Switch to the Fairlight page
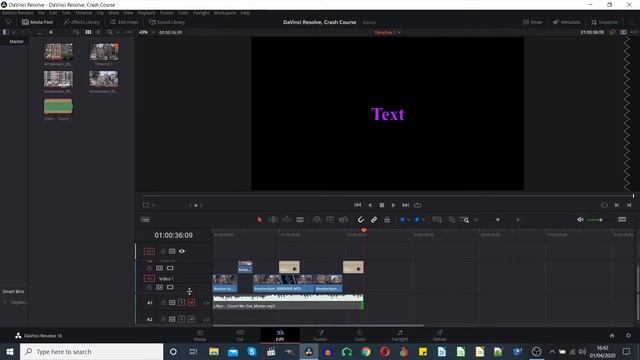The width and height of the screenshot is (640, 360). (x=400, y=336)
